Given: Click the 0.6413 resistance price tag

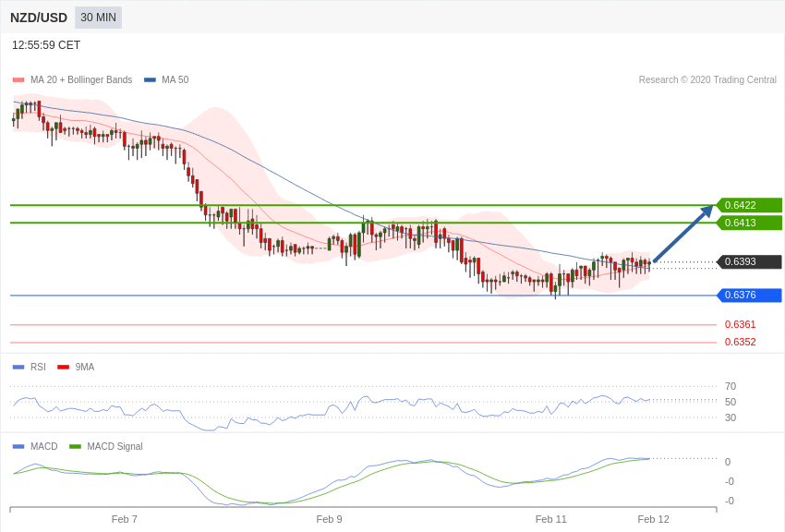Looking at the screenshot, I should click(749, 223).
